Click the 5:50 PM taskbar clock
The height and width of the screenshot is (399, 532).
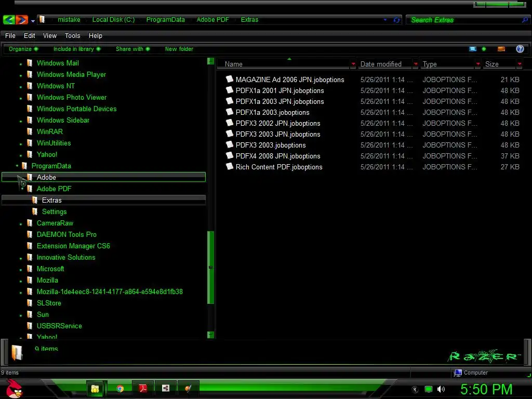coord(486,389)
